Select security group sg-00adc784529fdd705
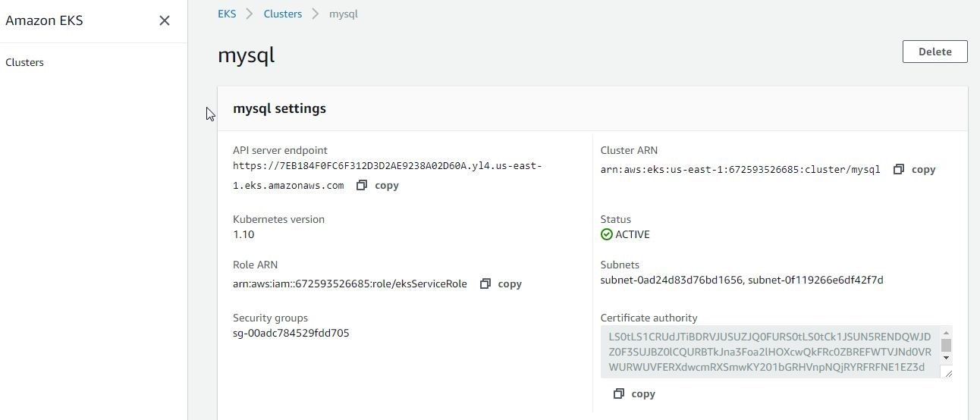This screenshot has width=980, height=420. (291, 333)
